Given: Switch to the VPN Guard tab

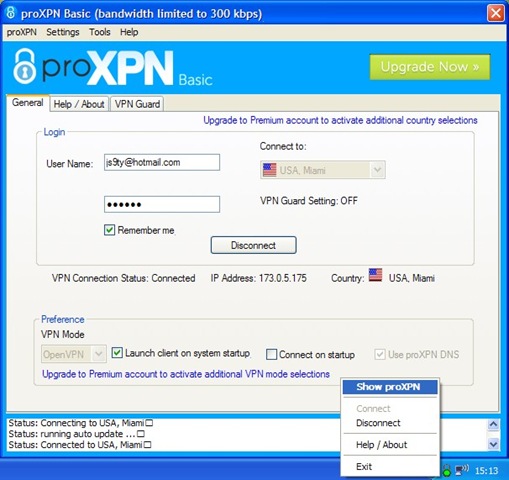Looking at the screenshot, I should pyautogui.click(x=137, y=104).
